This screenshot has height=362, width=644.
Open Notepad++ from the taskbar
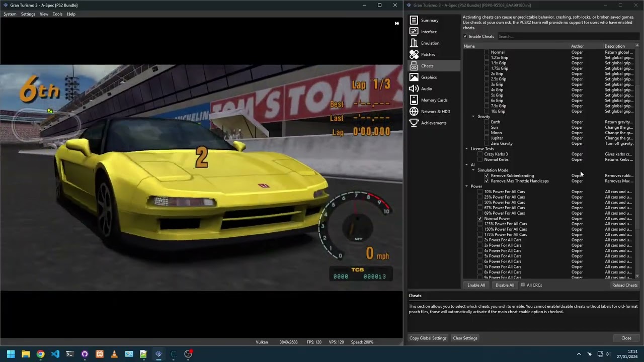coord(144,354)
